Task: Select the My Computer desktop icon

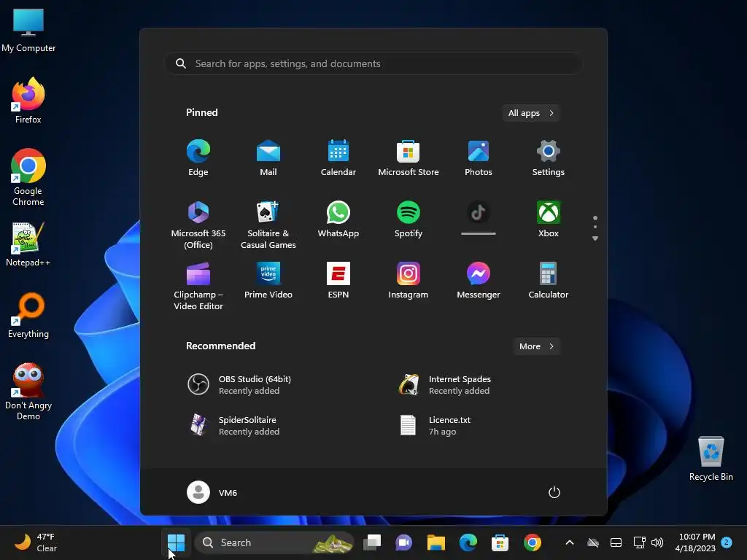Action: (28, 30)
